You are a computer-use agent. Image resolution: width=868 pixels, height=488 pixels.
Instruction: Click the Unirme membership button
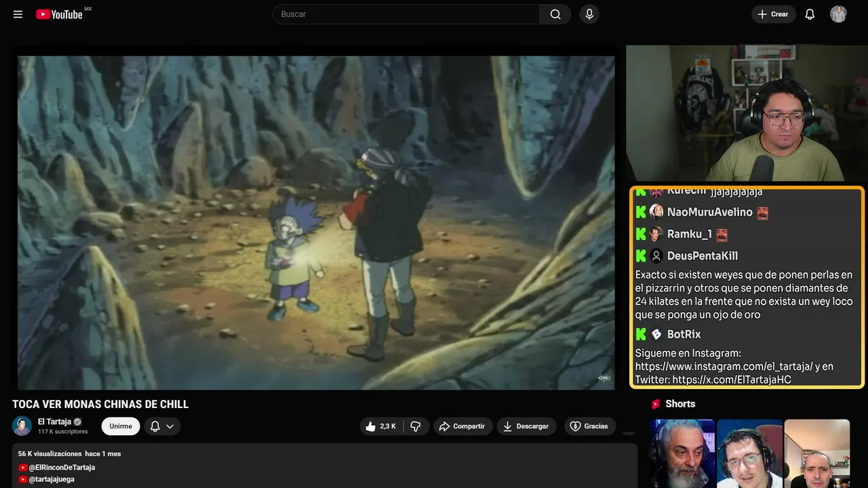pyautogui.click(x=121, y=426)
